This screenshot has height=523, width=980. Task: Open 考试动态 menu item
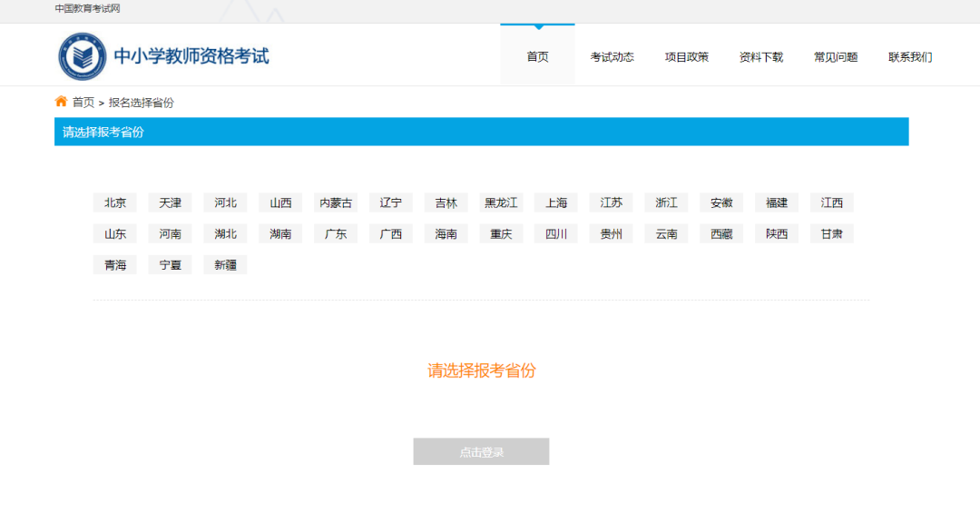coord(612,55)
